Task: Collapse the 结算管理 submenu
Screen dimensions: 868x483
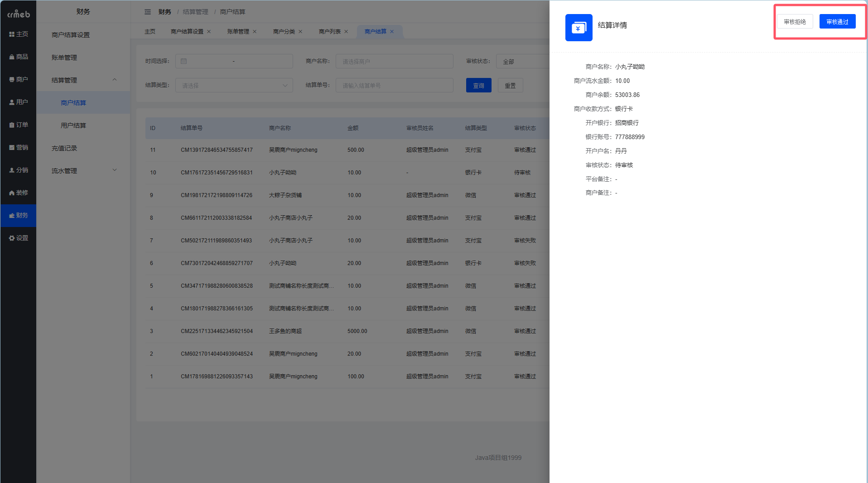Action: tap(115, 80)
